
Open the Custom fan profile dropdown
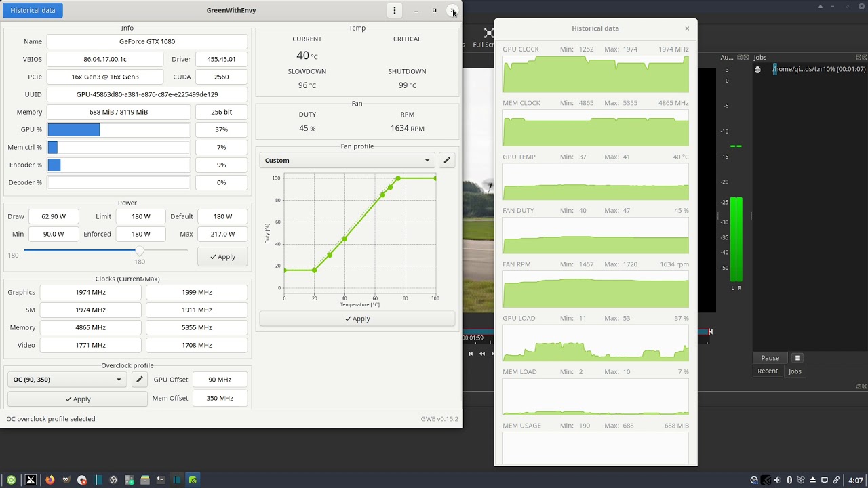click(x=347, y=161)
